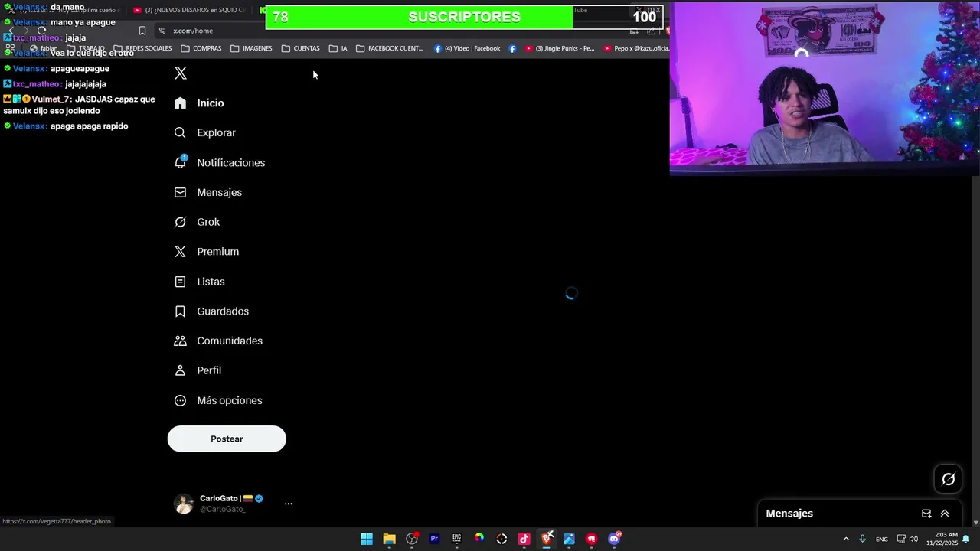Bookmark this page icon in browser toolbar
This screenshot has height=551, width=980.
click(x=142, y=31)
